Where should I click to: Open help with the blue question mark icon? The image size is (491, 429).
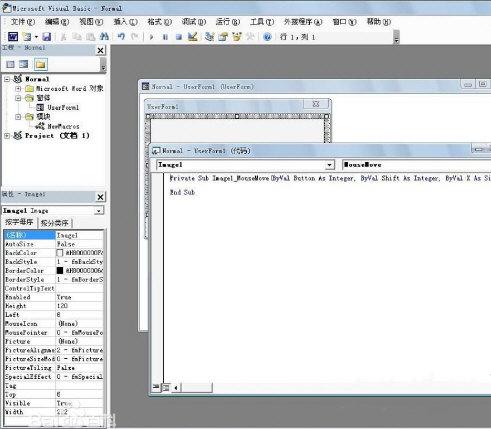(x=267, y=36)
